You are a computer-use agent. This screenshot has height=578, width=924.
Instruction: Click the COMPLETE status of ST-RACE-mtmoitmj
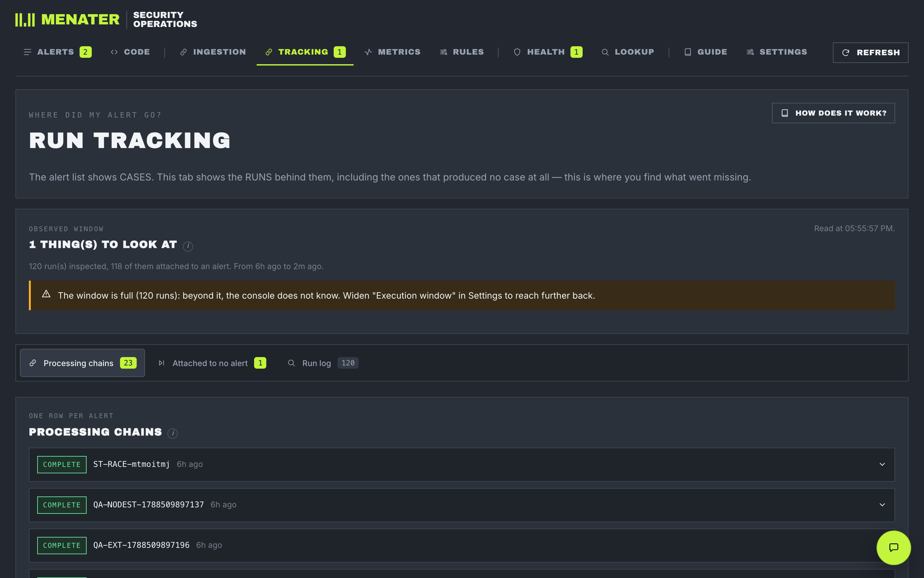(62, 464)
